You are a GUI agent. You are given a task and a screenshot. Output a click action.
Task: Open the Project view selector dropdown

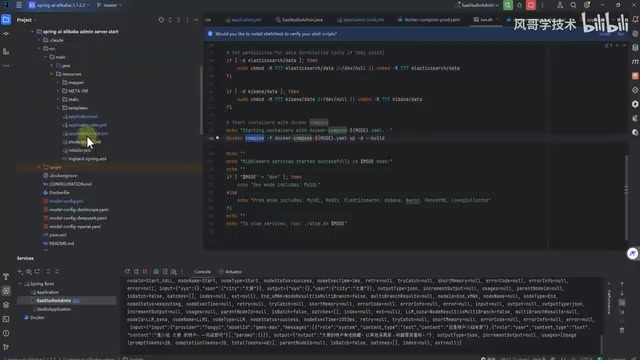[x=27, y=20]
